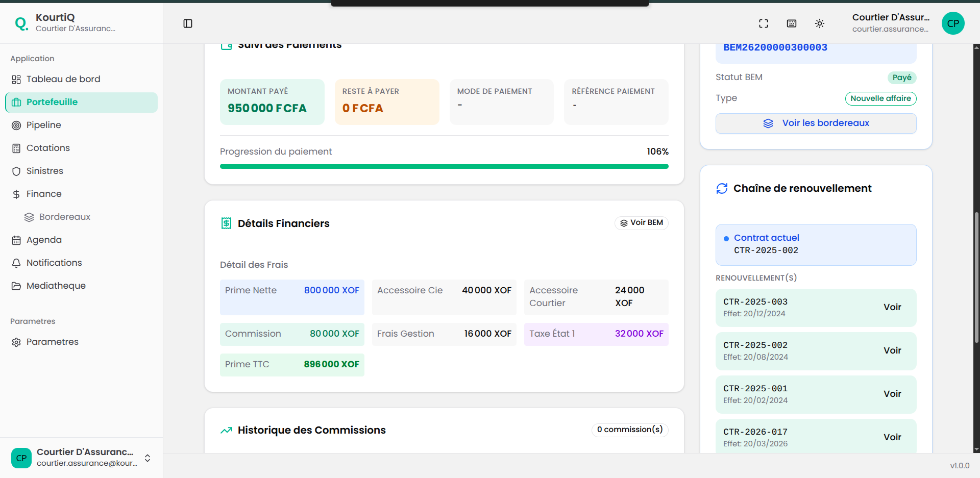Screen dimensions: 980x478
Task: Click the payment progress bar
Action: [444, 166]
